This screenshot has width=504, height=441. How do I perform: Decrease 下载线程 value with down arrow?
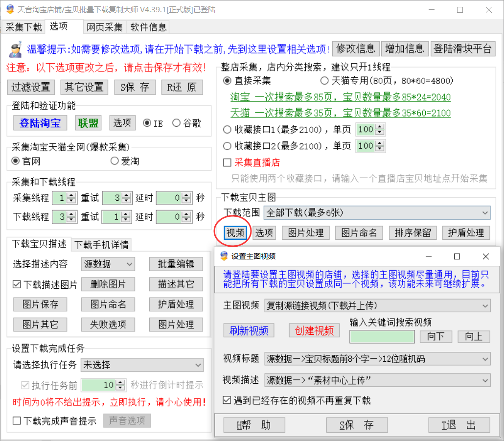point(72,219)
